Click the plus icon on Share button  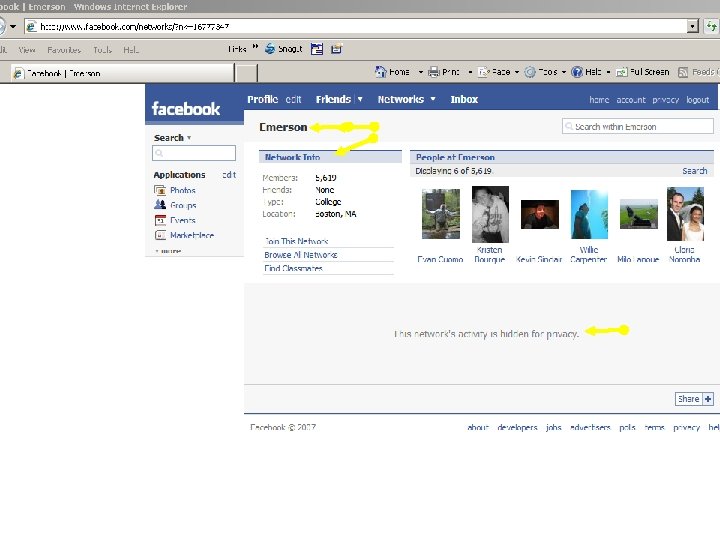tap(708, 399)
